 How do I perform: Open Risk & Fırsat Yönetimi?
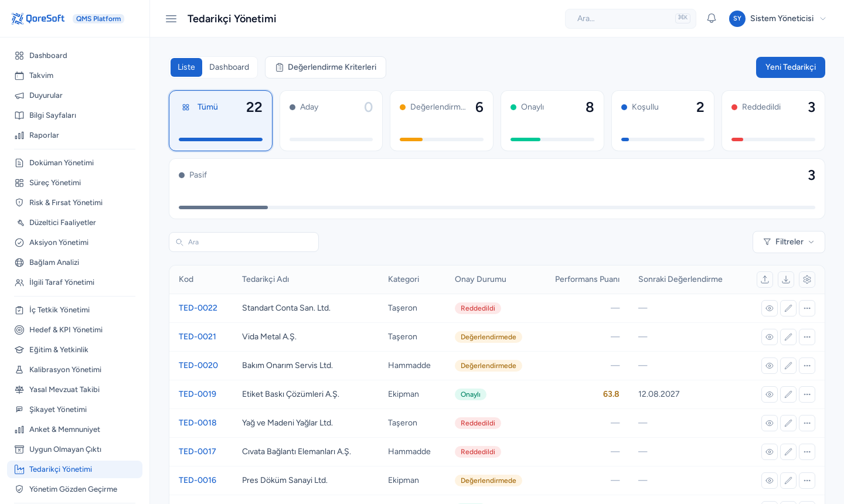click(74, 203)
